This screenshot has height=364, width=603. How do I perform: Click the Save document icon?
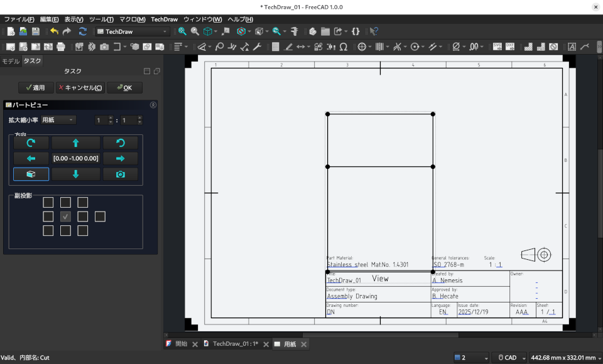click(x=35, y=31)
